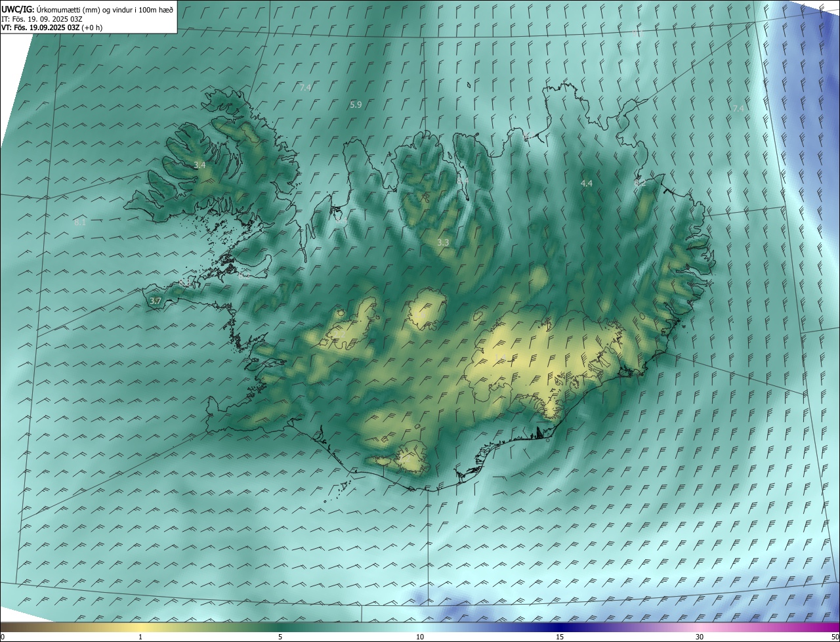Click the 50 tick label on the colour scale
The width and height of the screenshot is (840, 642).
tap(835, 637)
